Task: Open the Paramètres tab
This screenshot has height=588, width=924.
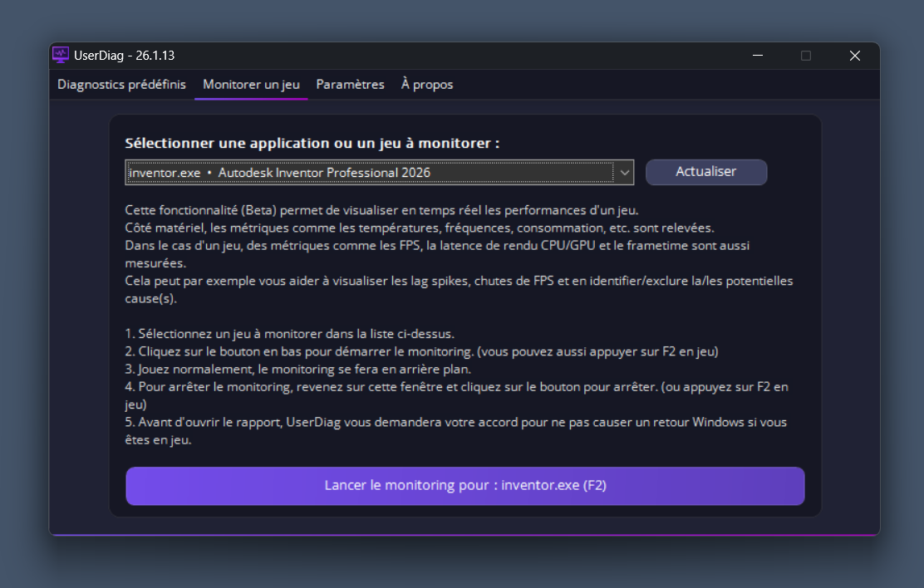Action: (350, 85)
